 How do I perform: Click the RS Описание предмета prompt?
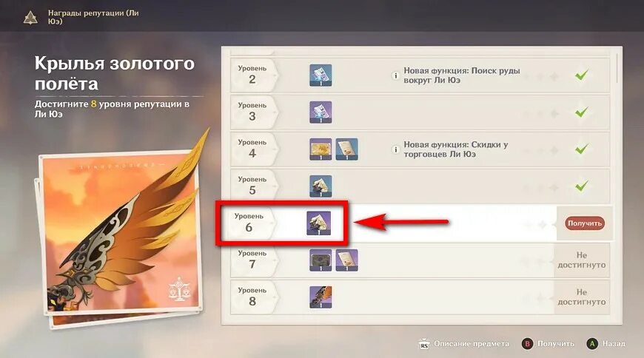[463, 344]
